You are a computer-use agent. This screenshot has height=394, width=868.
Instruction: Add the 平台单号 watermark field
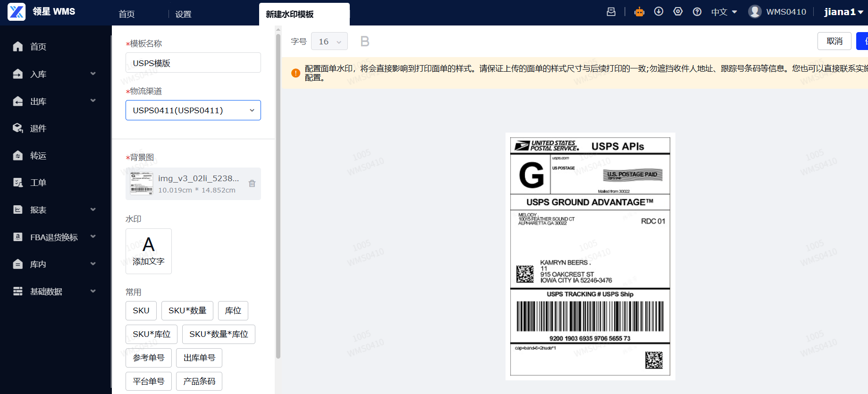click(x=149, y=381)
